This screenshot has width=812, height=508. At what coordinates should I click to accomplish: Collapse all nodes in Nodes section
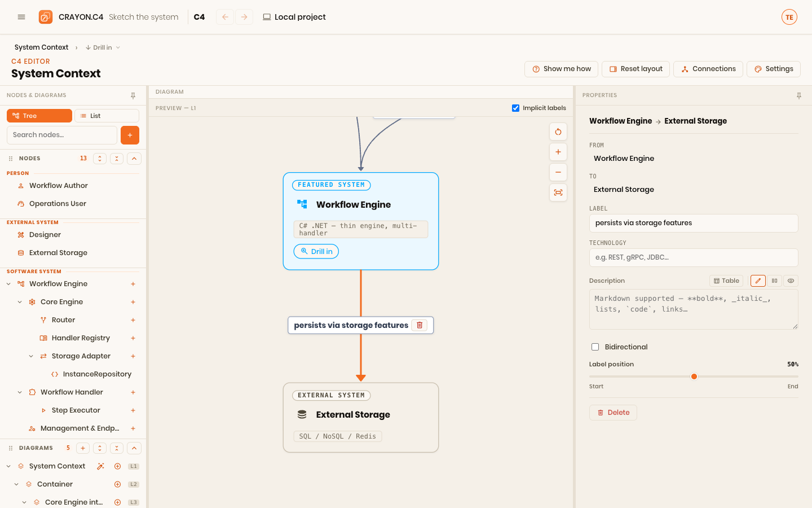pos(117,159)
